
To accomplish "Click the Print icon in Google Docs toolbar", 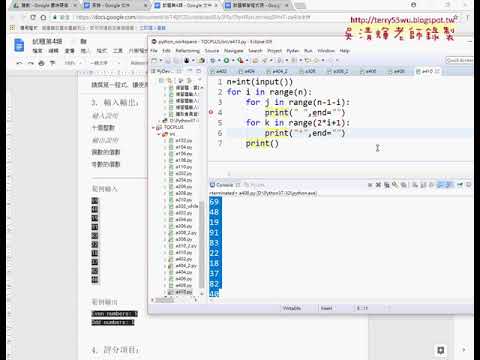I will point(41,63).
